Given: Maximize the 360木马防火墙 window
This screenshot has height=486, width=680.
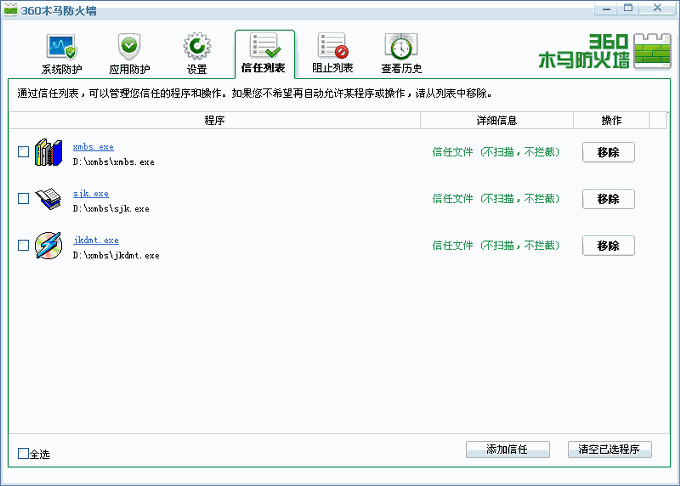Looking at the screenshot, I should 628,8.
